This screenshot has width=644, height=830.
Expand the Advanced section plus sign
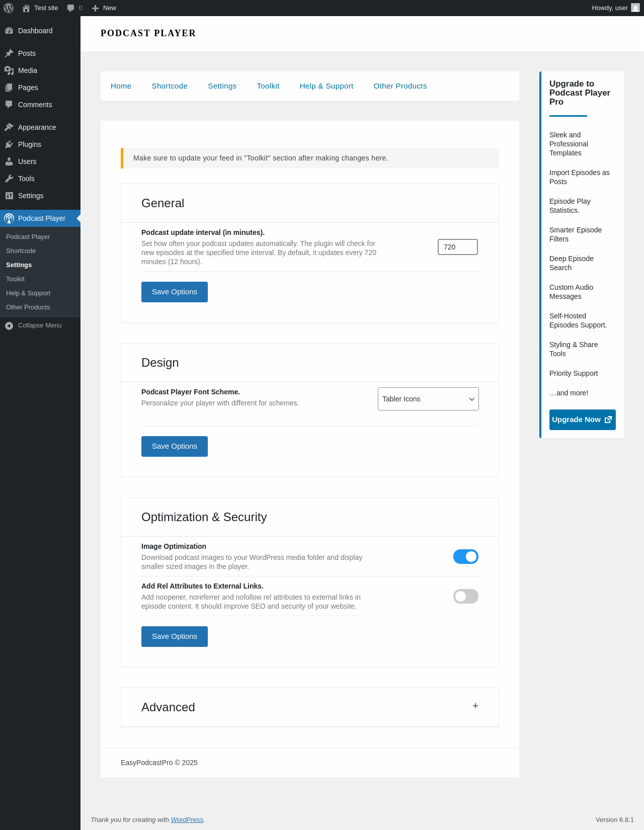(475, 706)
